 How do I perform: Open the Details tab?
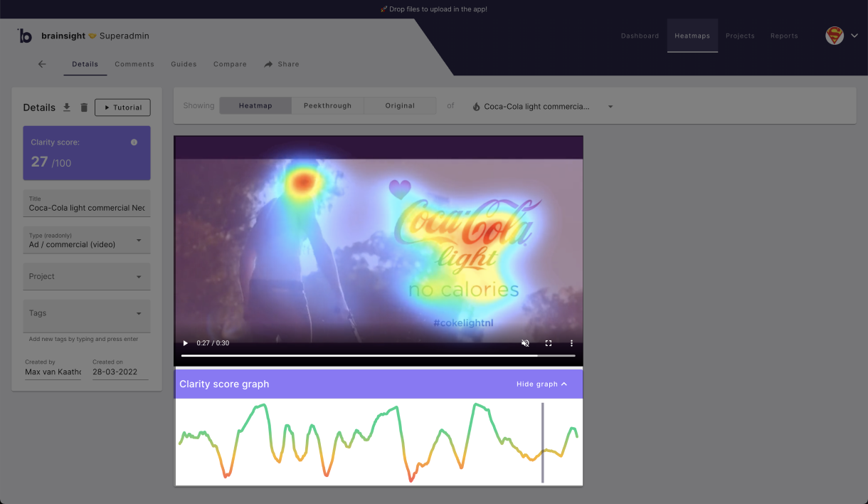[x=85, y=64]
